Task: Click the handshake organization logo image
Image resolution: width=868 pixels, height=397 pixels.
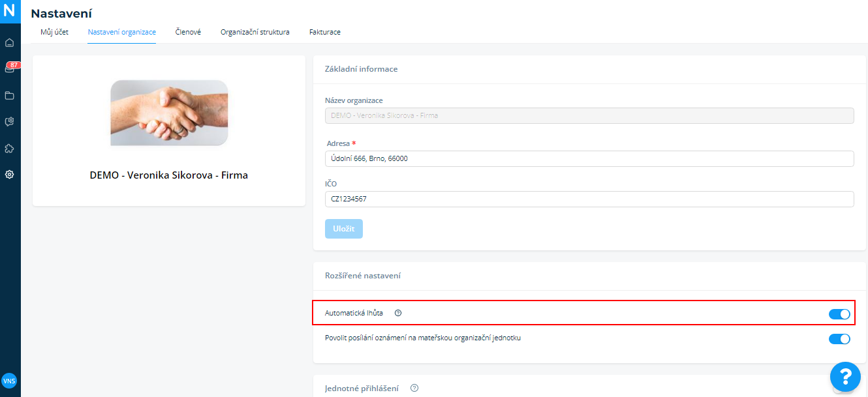Action: [x=169, y=113]
